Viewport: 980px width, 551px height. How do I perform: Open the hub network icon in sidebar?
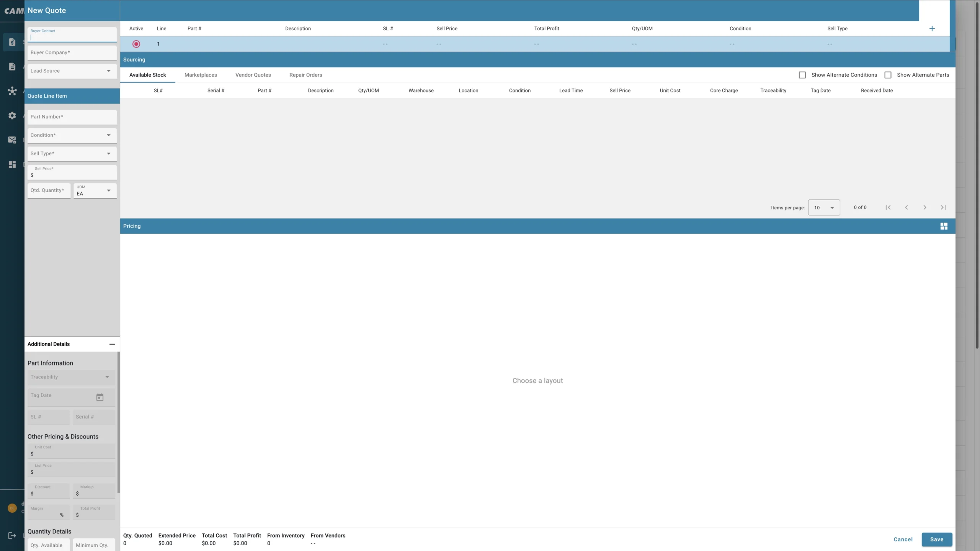click(12, 91)
